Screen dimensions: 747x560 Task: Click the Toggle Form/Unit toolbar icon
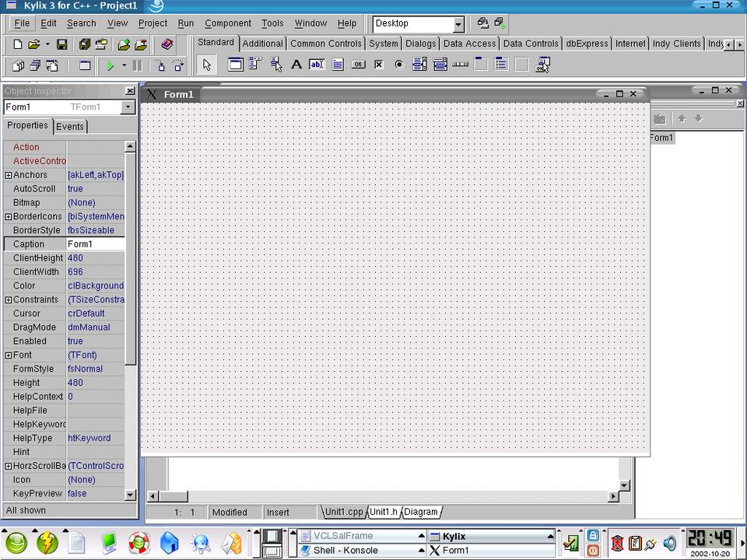coord(52,66)
